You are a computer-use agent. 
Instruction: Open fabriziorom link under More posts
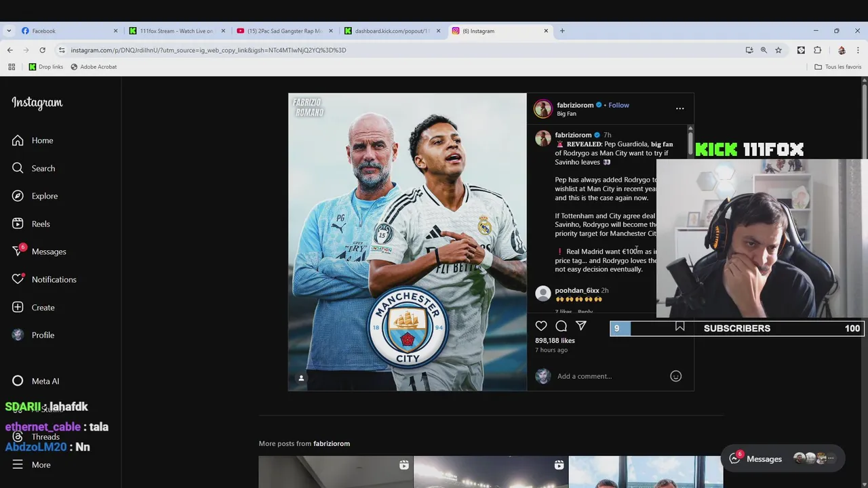coord(332,443)
